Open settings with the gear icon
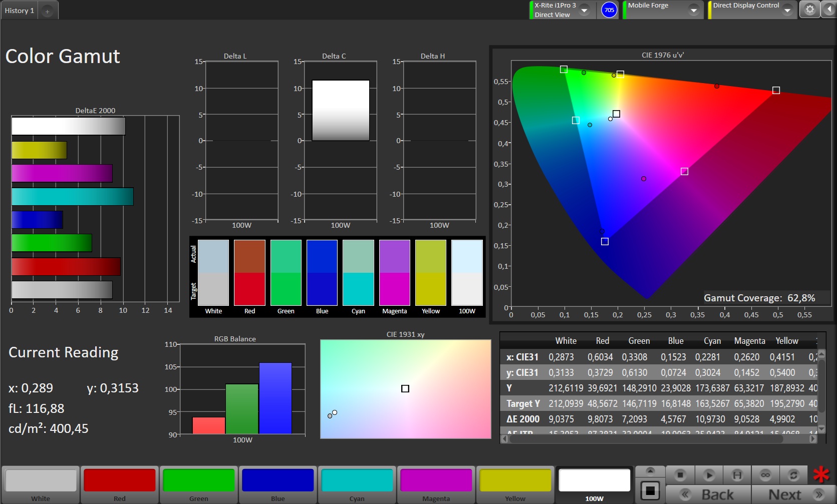The height and width of the screenshot is (504, 837). (809, 10)
